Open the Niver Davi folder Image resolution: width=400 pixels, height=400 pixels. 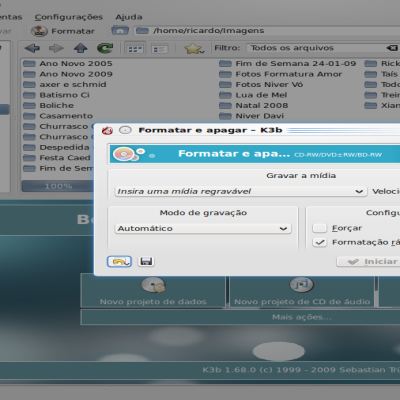tap(252, 116)
